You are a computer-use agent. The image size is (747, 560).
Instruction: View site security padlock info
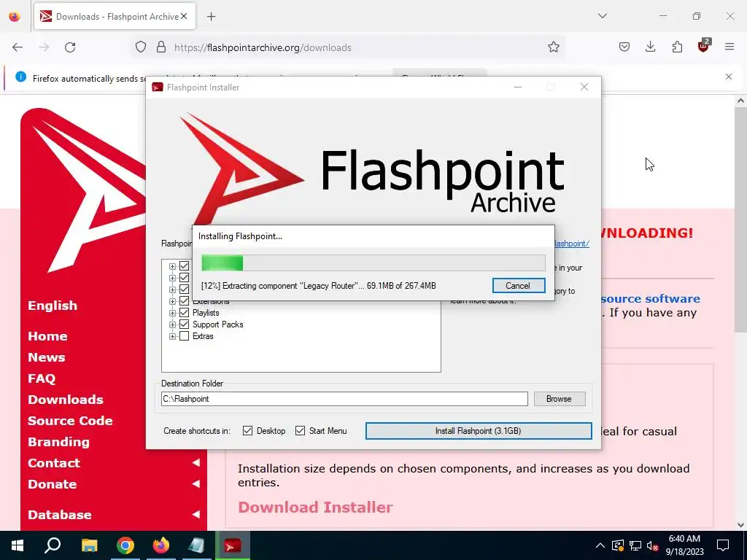pyautogui.click(x=161, y=47)
